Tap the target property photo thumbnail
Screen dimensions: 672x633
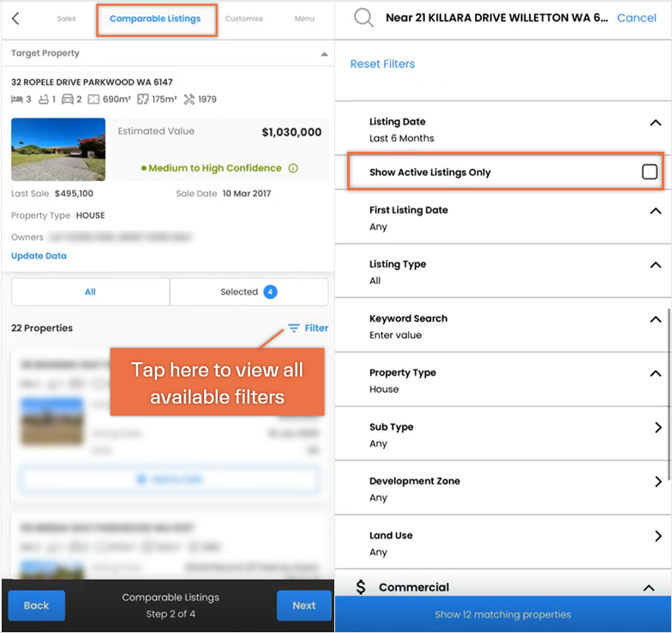click(x=58, y=149)
